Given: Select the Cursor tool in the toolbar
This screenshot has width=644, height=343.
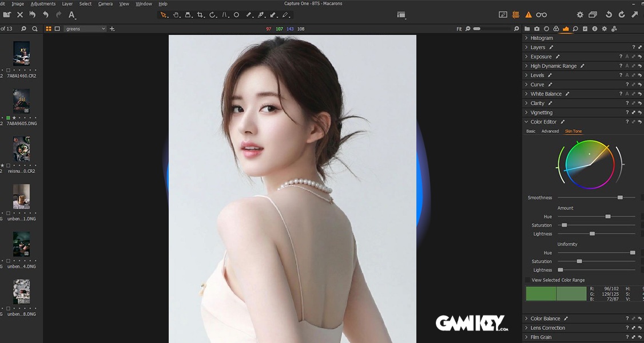Looking at the screenshot, I should pos(164,15).
